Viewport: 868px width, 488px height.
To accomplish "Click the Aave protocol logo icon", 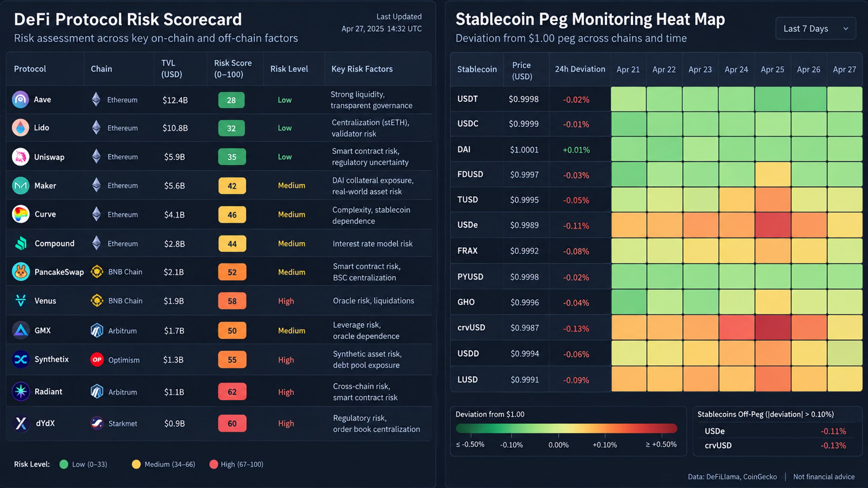I will [x=20, y=100].
